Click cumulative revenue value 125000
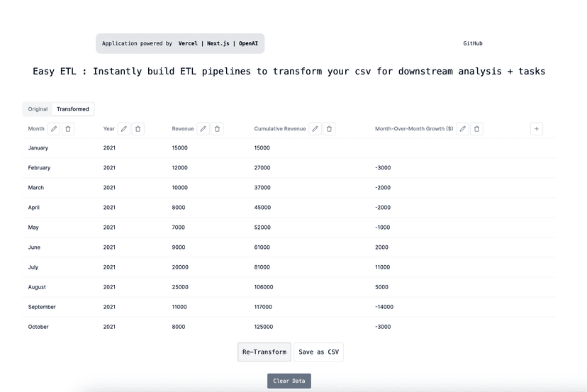587x392 pixels. tap(264, 327)
